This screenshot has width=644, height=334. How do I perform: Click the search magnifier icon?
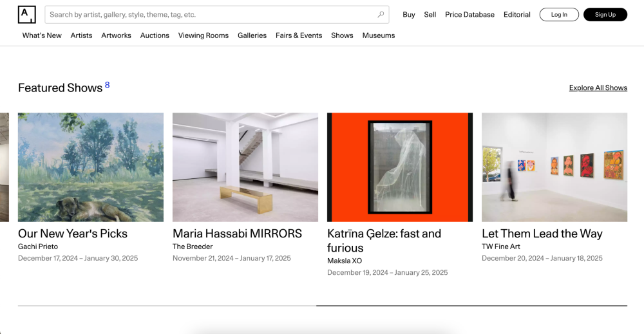click(x=381, y=14)
